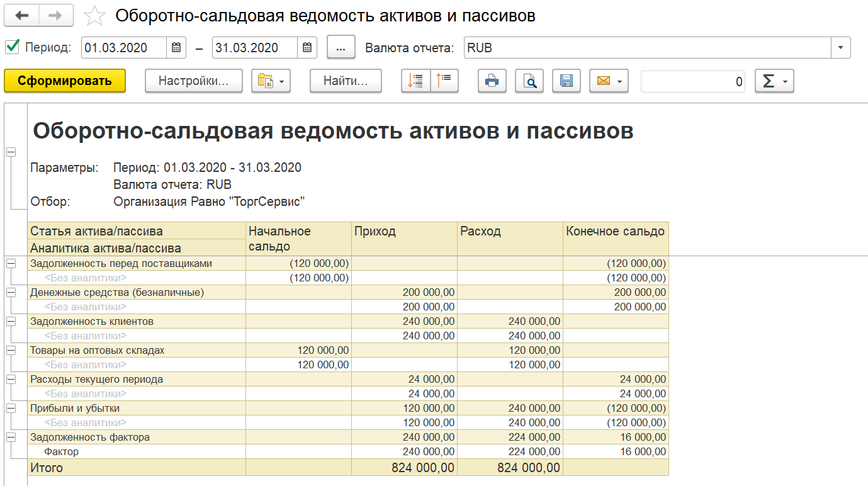Click Статья актива/пассива header cell
This screenshot has width=868, height=486.
point(137,230)
